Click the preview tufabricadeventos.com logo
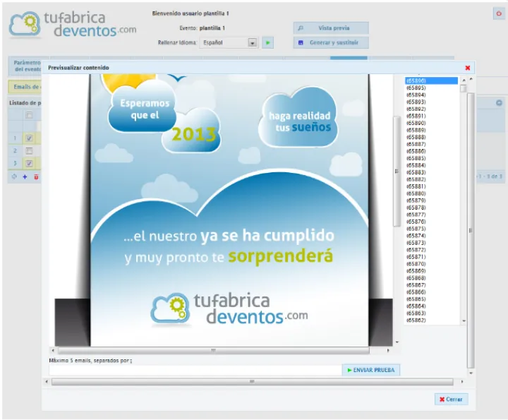Screen dimensions: 508x420 point(229,309)
